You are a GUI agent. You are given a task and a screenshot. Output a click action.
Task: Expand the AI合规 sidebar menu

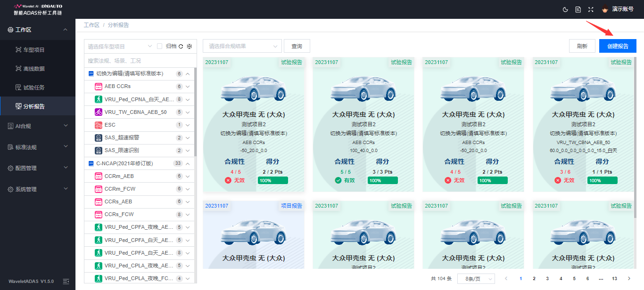[x=38, y=126]
